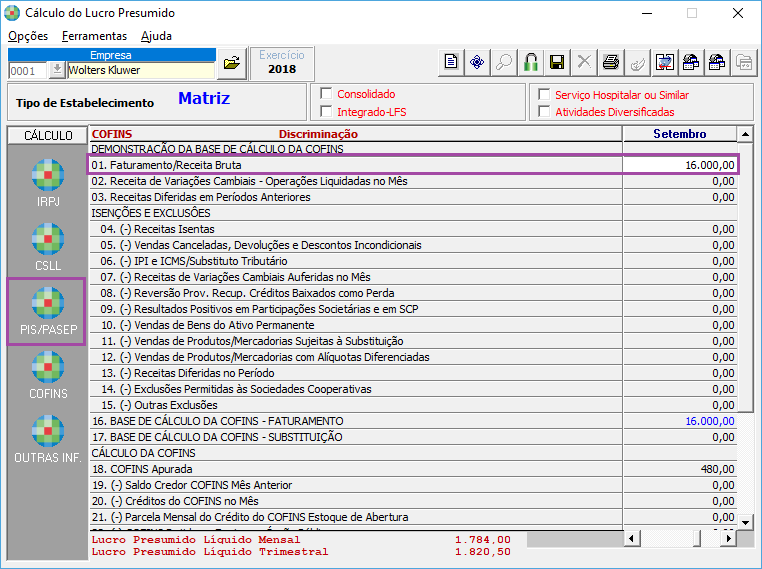The width and height of the screenshot is (762, 569).
Task: Select row 03. Receitas Diferidas em Períodos Anteriores
Action: [x=356, y=197]
